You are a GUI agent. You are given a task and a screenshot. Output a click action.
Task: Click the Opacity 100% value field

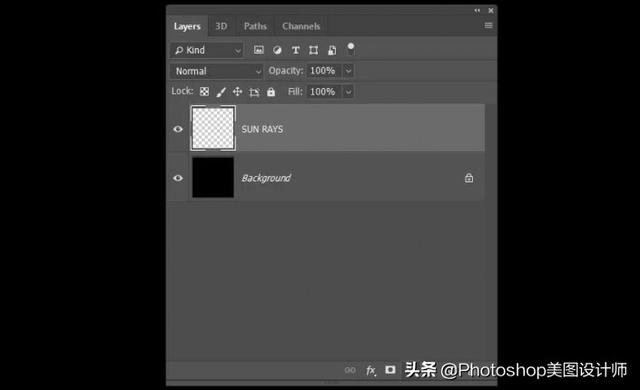[x=324, y=71]
